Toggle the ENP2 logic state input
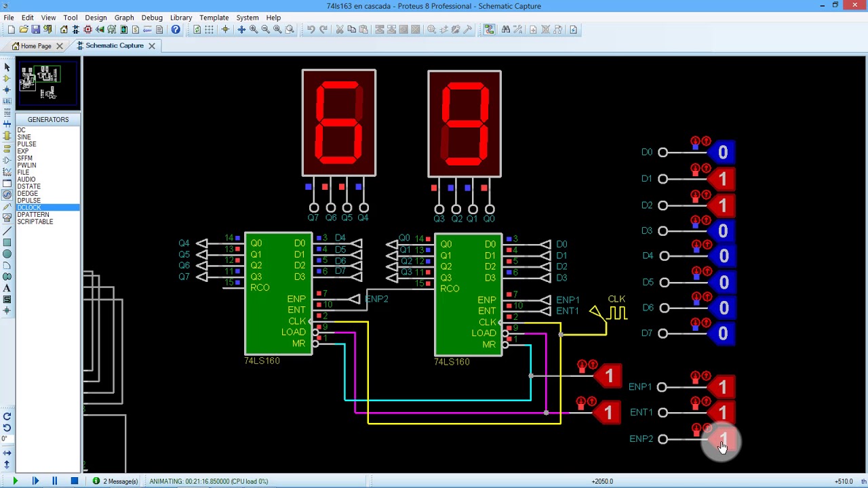This screenshot has width=868, height=488. coord(723,441)
